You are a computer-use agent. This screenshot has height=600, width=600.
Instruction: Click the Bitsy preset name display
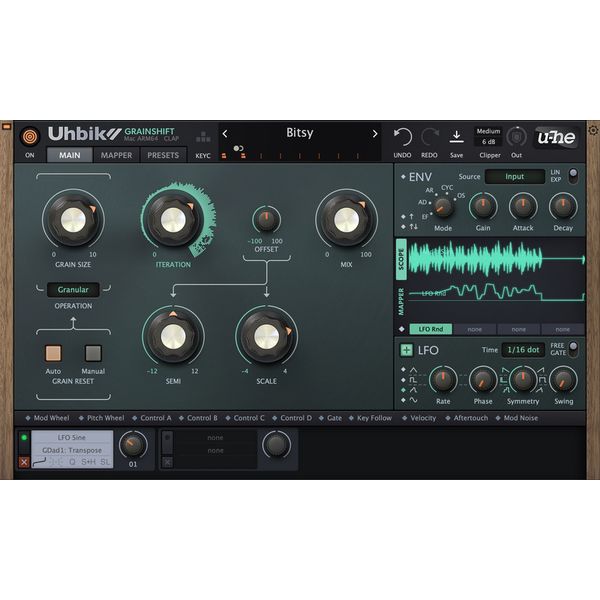[300, 133]
